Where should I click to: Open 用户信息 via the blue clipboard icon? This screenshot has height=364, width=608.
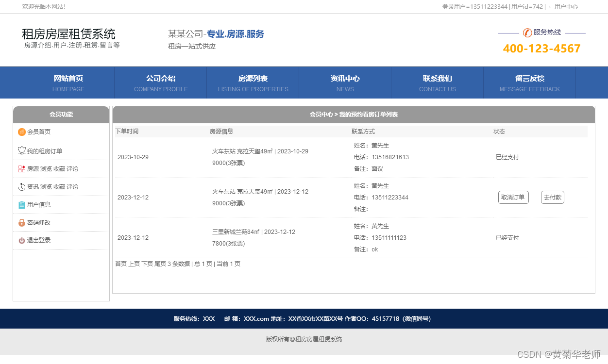tap(22, 204)
